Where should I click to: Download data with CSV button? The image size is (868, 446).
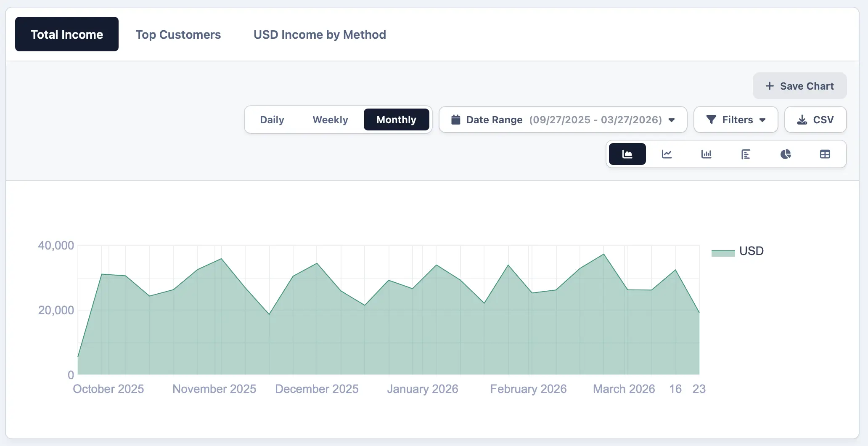815,119
